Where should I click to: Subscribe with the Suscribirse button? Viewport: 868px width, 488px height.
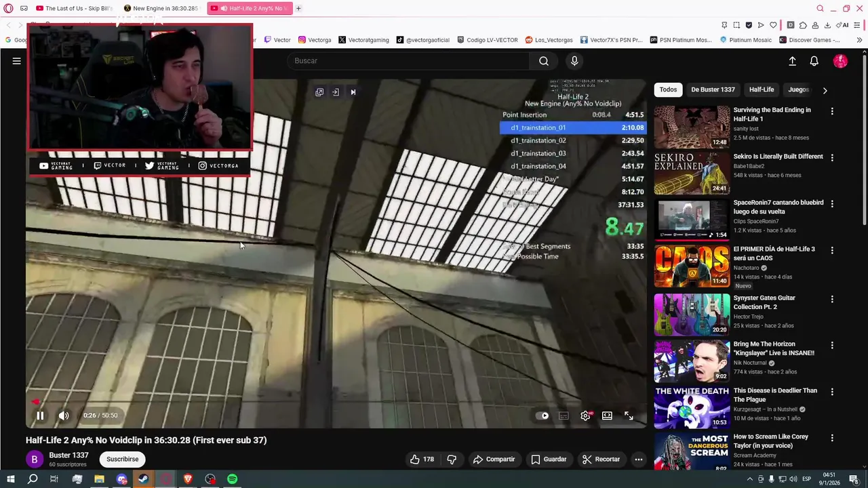tap(122, 460)
